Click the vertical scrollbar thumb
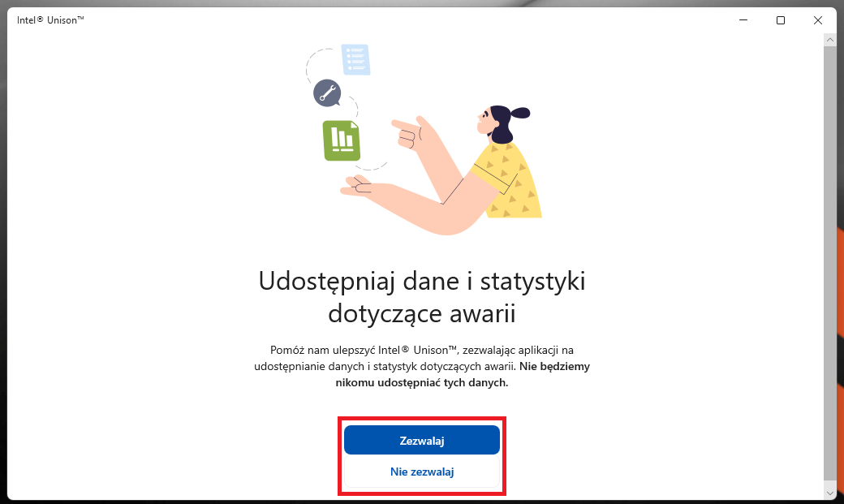Image resolution: width=844 pixels, height=504 pixels. click(x=829, y=263)
